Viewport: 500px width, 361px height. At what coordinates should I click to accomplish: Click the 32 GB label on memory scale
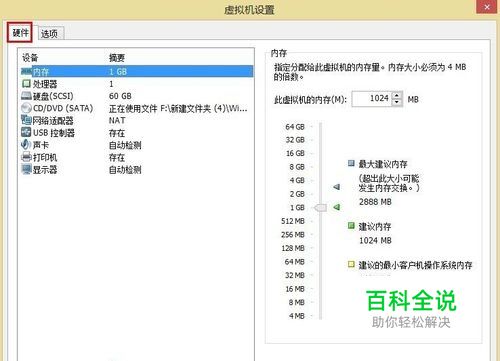click(295, 140)
